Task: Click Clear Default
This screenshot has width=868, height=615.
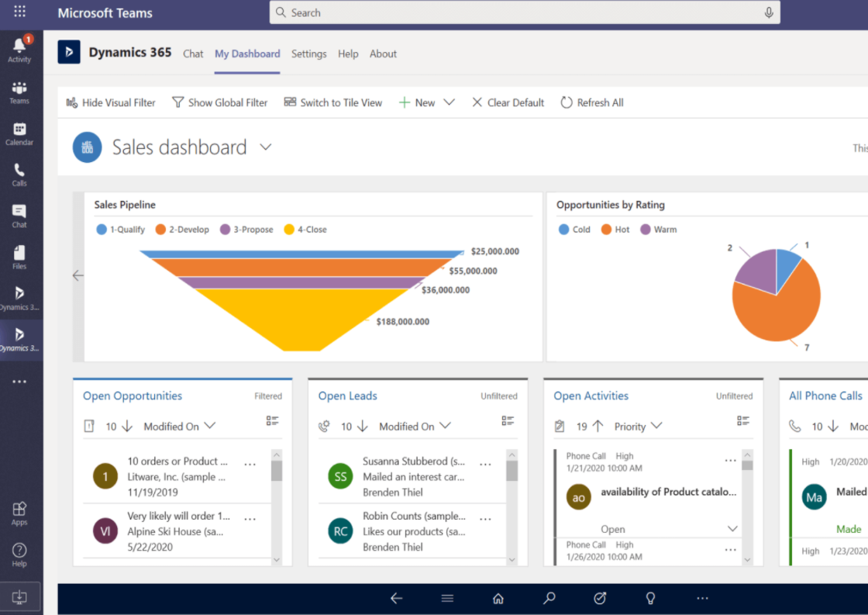Action: 508,102
